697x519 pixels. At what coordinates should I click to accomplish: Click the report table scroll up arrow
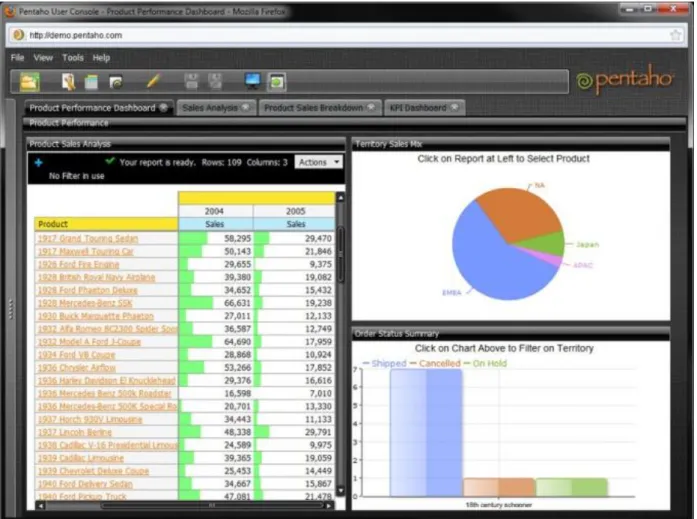point(340,197)
